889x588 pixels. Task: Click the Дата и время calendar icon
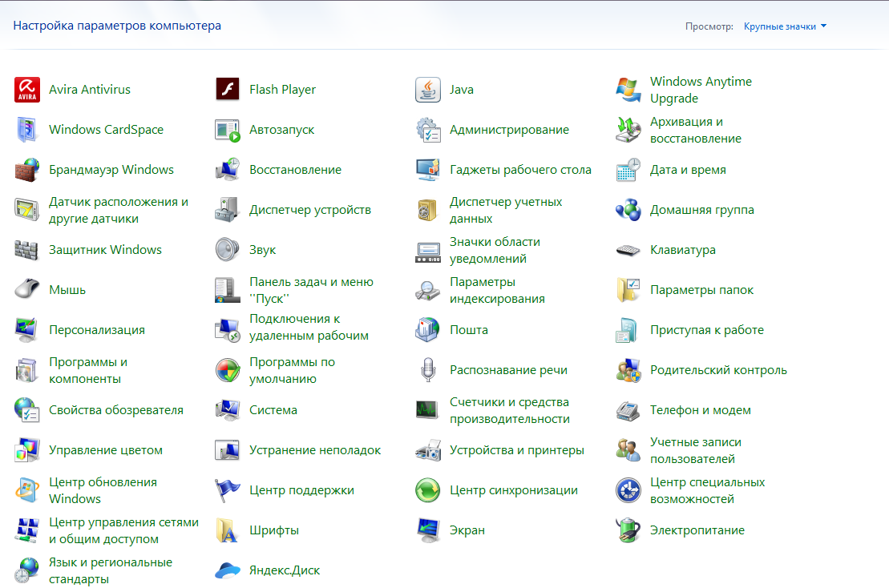tap(628, 170)
